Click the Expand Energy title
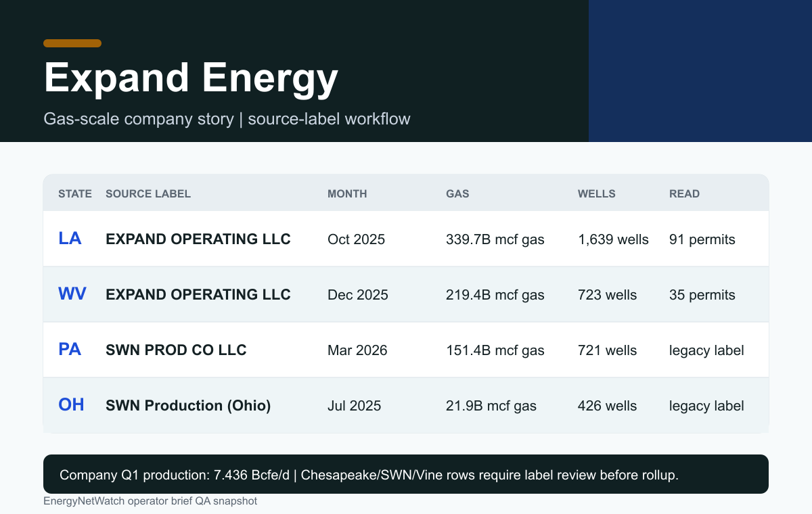The height and width of the screenshot is (514, 812). click(191, 78)
